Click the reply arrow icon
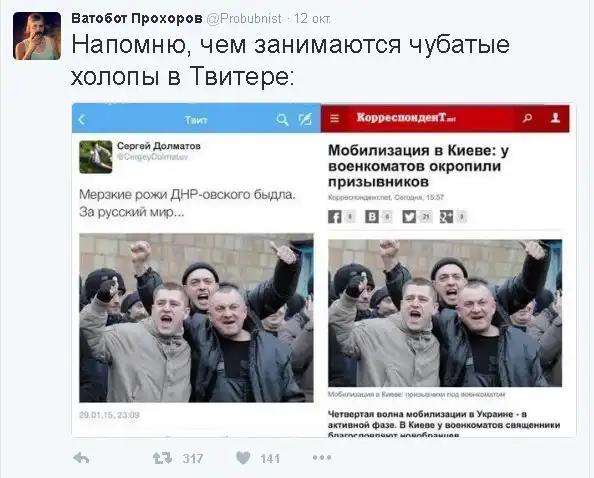 tap(81, 458)
